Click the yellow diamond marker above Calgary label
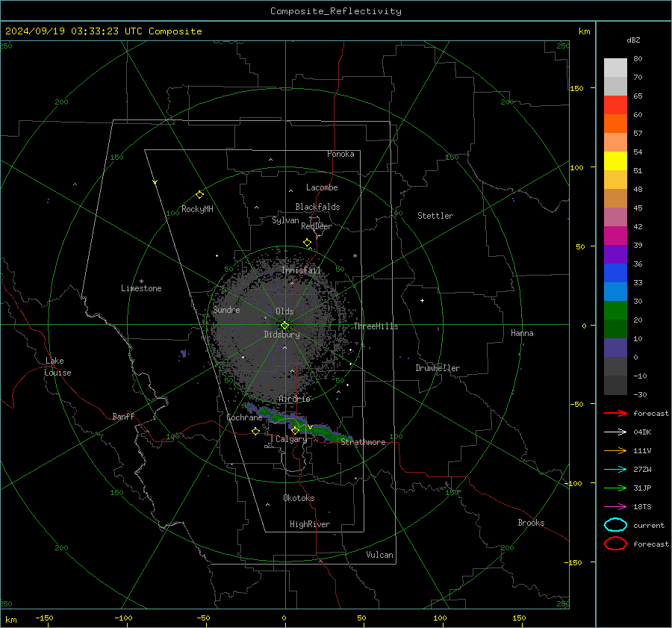672x628 pixels. pos(295,430)
